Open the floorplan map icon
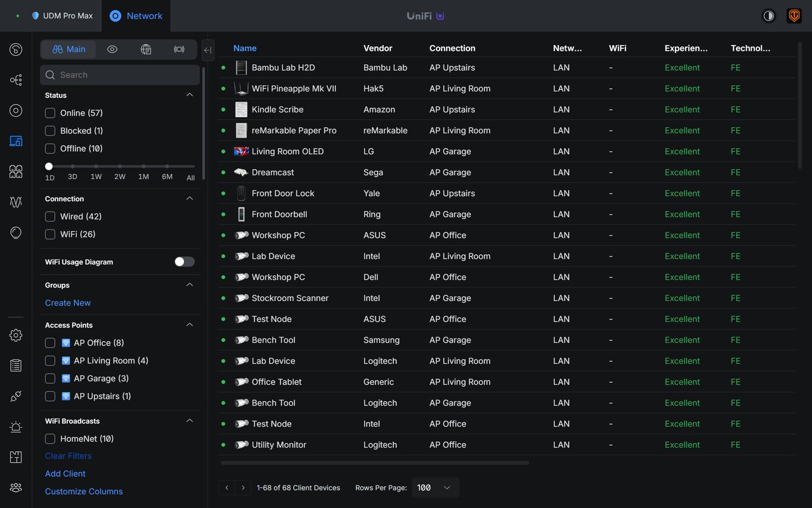The width and height of the screenshot is (812, 508). point(16,457)
